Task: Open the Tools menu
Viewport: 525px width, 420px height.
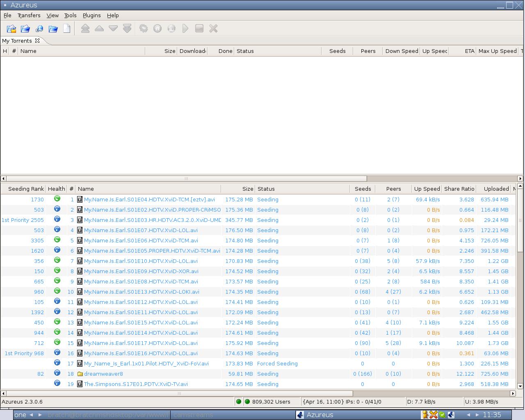Action: click(70, 15)
